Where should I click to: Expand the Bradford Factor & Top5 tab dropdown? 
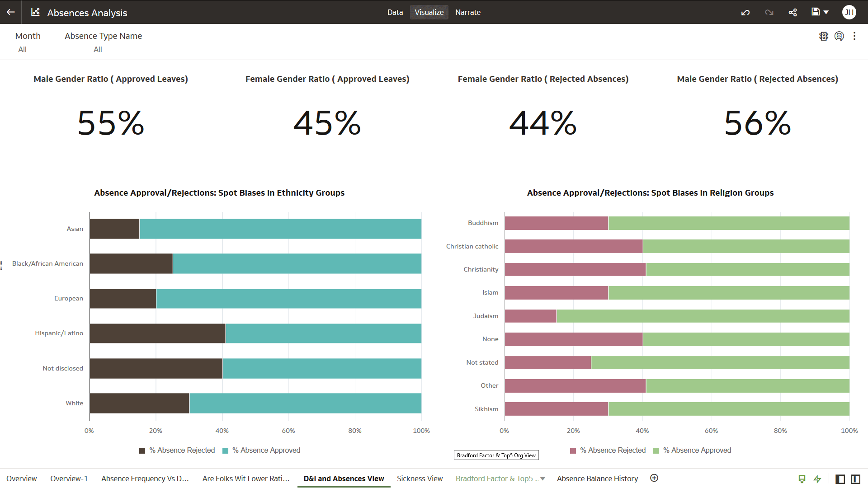pos(543,479)
